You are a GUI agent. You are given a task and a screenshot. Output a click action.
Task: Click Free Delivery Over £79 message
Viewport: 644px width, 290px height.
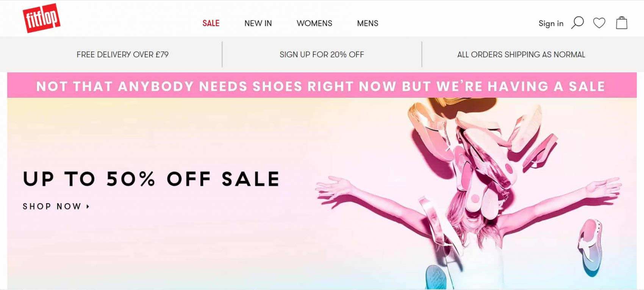[122, 55]
